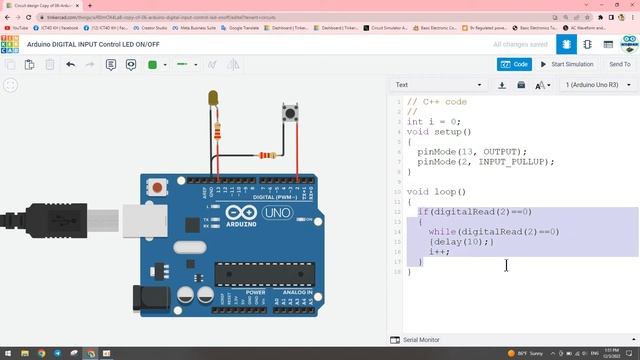Select the horizontal resistor near the pushbutton
640x360 pixels.
268,155
